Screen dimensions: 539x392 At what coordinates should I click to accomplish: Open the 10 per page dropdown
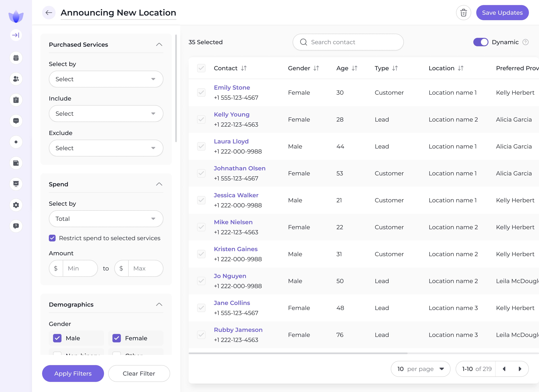click(x=420, y=369)
